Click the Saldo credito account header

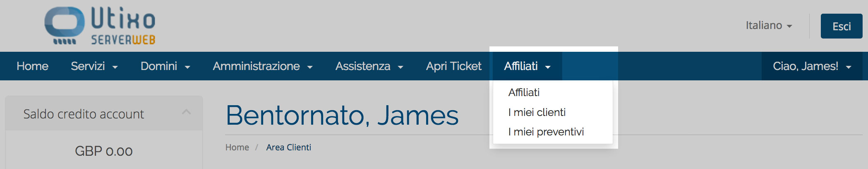tap(104, 113)
